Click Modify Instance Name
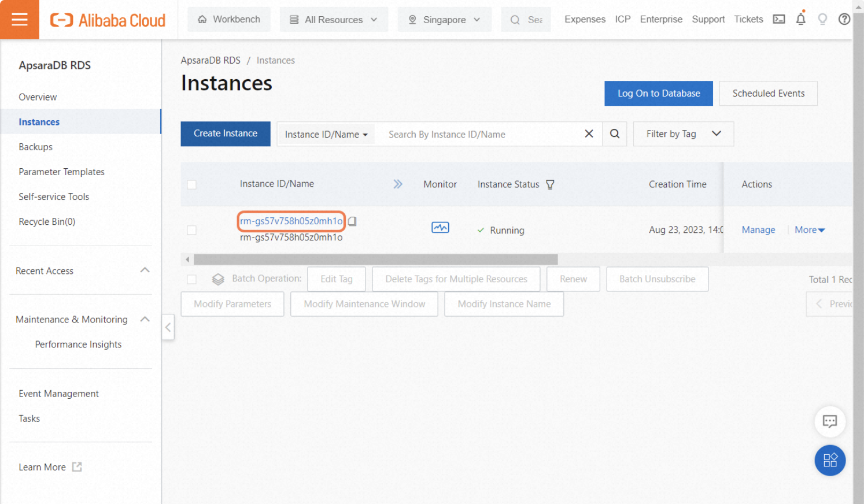Viewport: 864px width, 504px height. click(x=504, y=304)
